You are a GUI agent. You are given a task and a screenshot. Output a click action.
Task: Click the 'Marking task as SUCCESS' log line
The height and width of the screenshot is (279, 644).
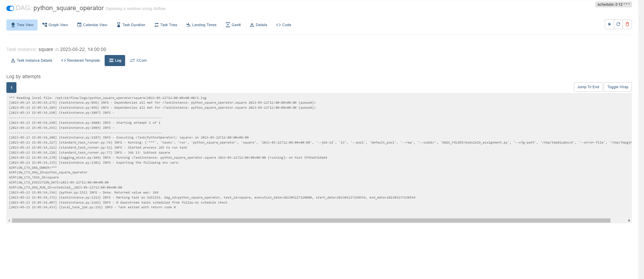point(212,198)
